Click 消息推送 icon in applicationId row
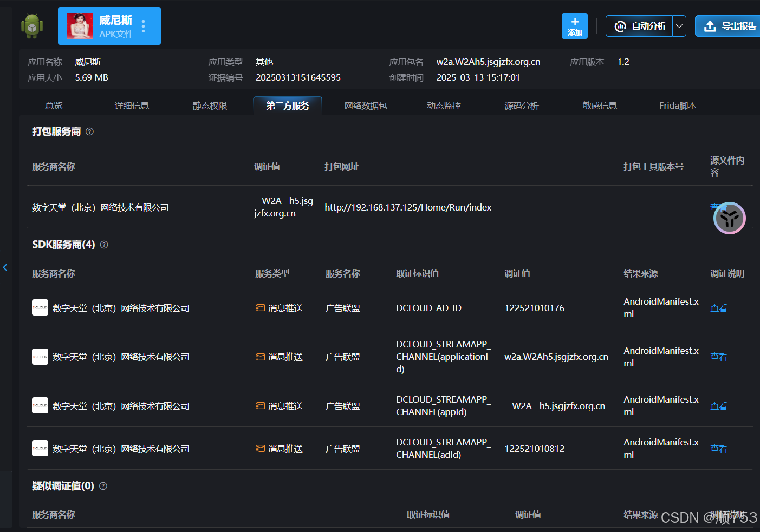The image size is (760, 532). click(261, 357)
